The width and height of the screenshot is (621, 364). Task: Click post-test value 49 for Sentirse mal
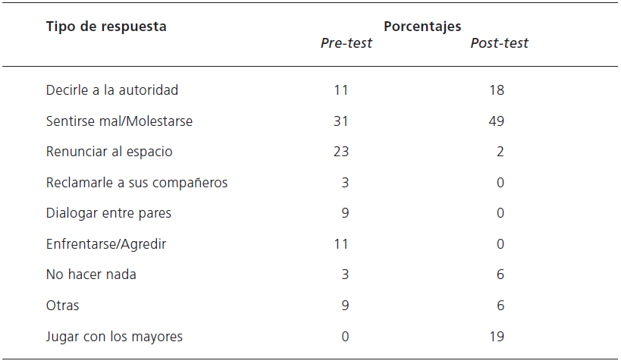pyautogui.click(x=497, y=121)
